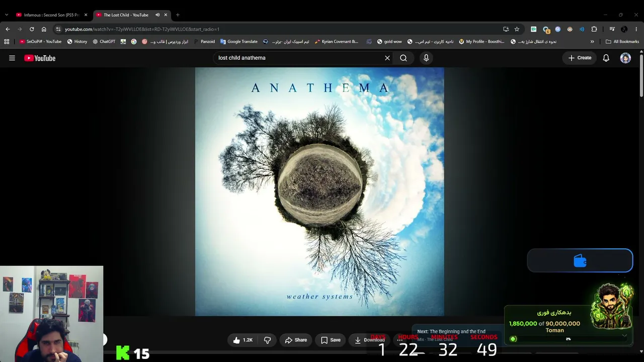Close the Infamous: Second Son tab

tap(86, 15)
